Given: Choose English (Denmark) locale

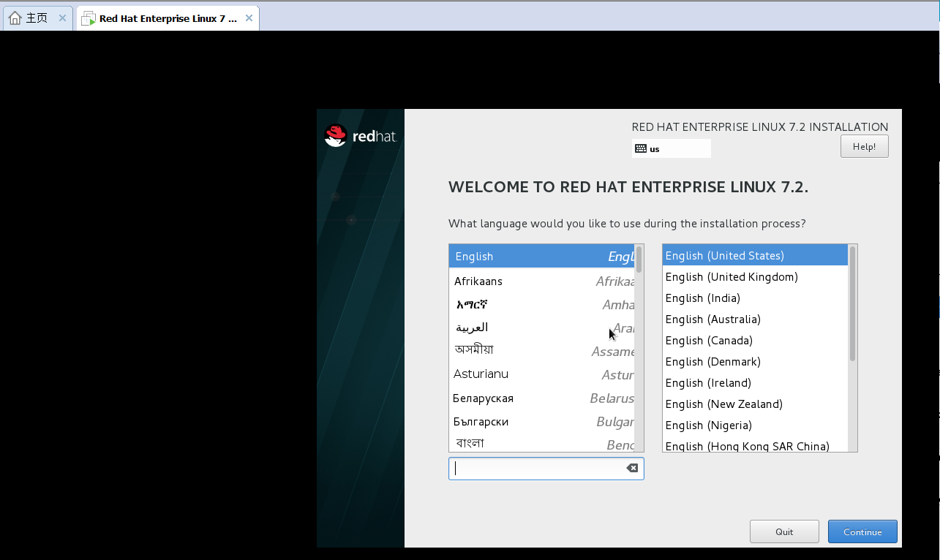Looking at the screenshot, I should [755, 361].
